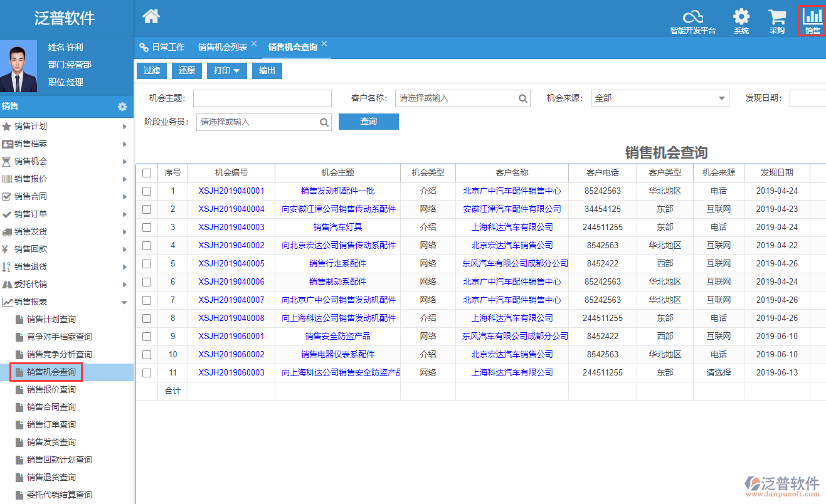Click the user avatar photo
Image resolution: width=826 pixels, height=504 pixels.
click(19, 66)
